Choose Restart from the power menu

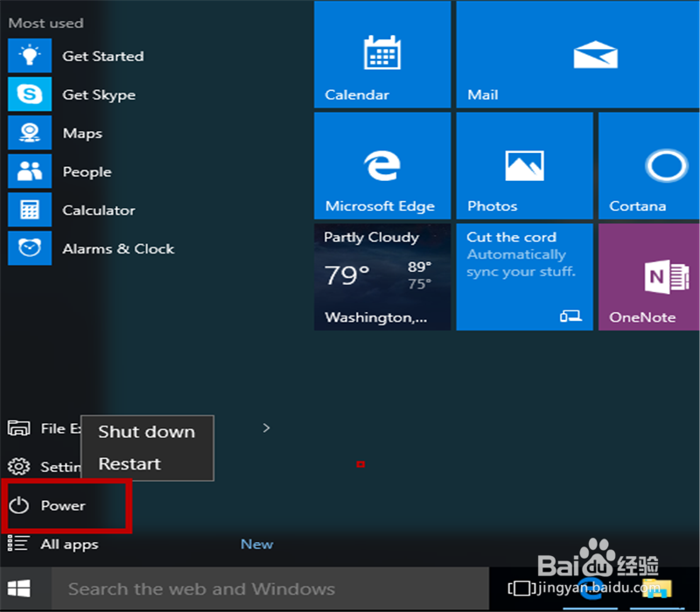tap(147, 464)
